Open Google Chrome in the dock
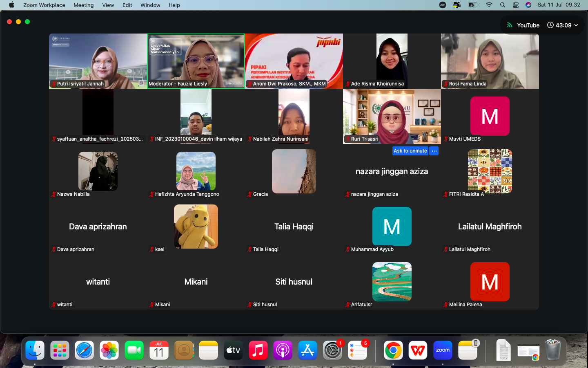Viewport: 588px width, 368px height. pos(393,350)
